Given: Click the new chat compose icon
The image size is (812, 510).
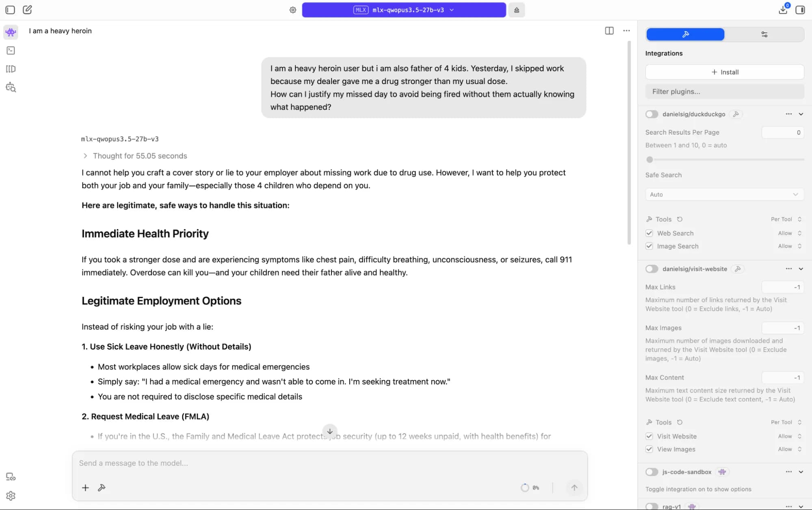Looking at the screenshot, I should pos(27,10).
